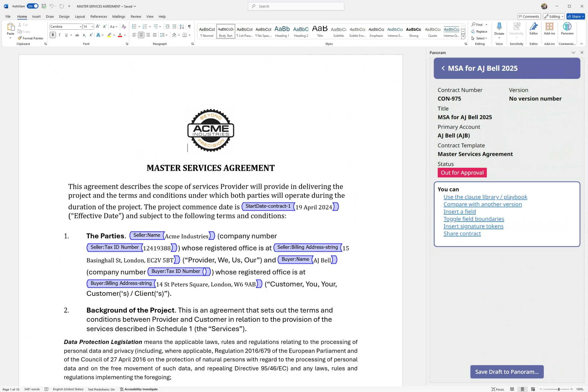The image size is (588, 392).
Task: Open the Add-ins gallery
Action: pyautogui.click(x=549, y=29)
